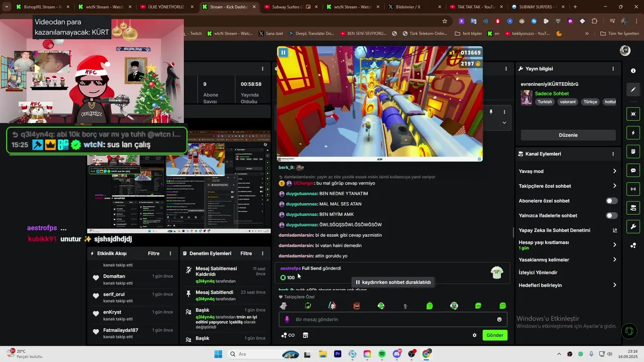
Task: Select the red block emote
Action: coord(357,306)
